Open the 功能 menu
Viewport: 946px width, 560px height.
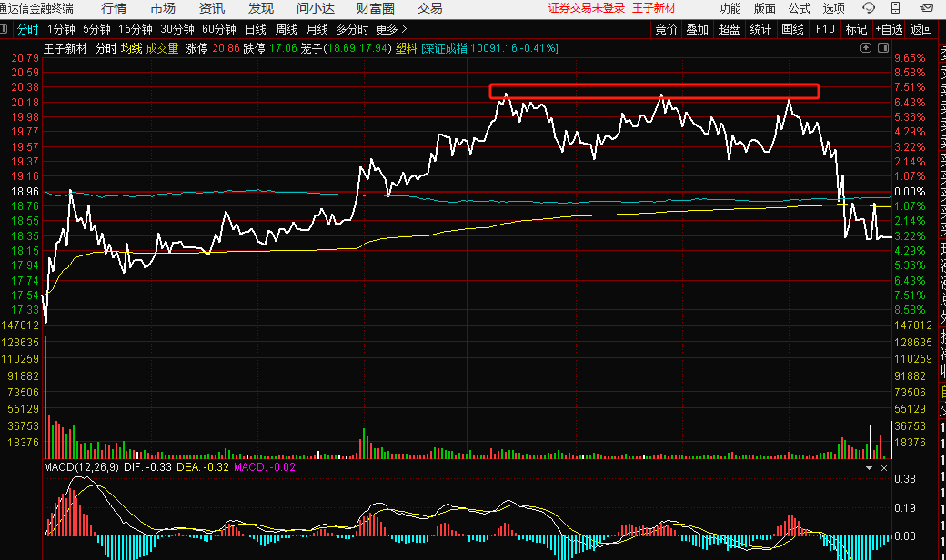pyautogui.click(x=730, y=8)
